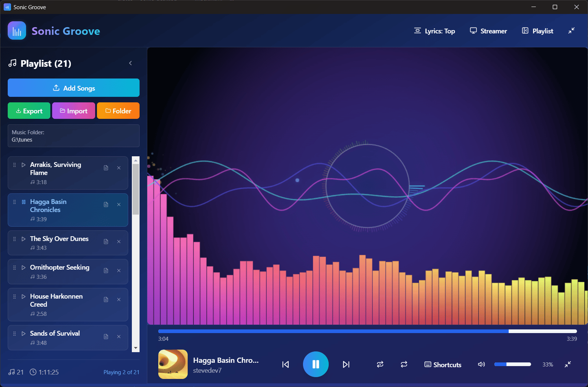The height and width of the screenshot is (387, 588).
Task: Click the '33%' volume percentage
Action: point(548,365)
